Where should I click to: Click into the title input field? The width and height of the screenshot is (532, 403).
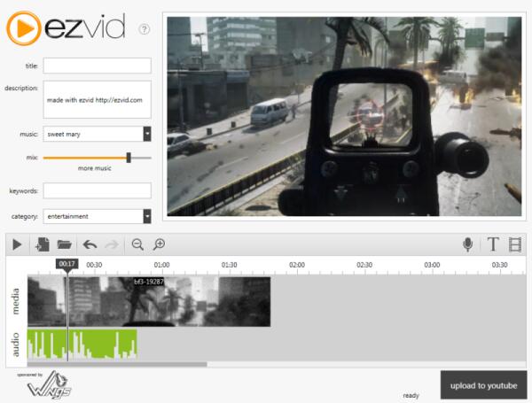tap(98, 66)
